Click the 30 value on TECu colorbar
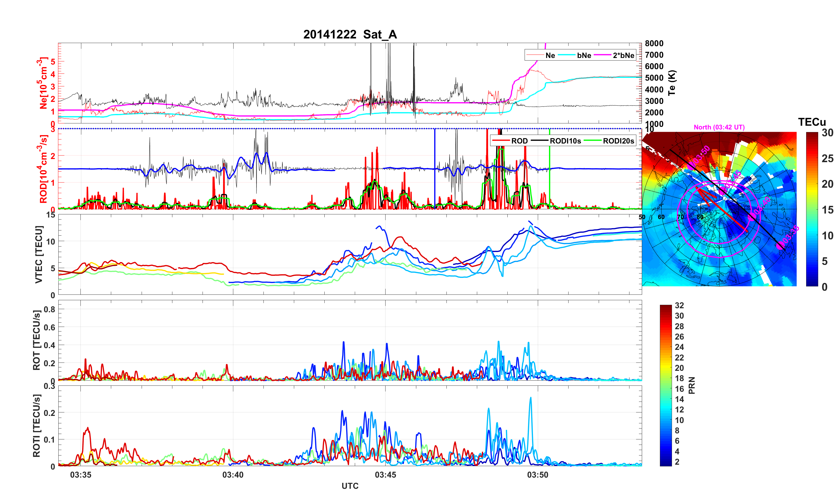Viewport: 834px width, 504px height. coord(827,133)
